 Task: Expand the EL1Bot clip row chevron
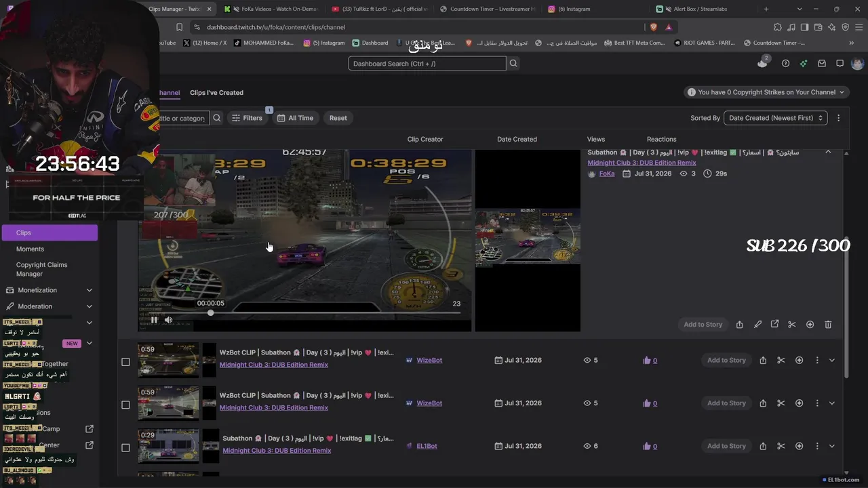pyautogui.click(x=832, y=446)
